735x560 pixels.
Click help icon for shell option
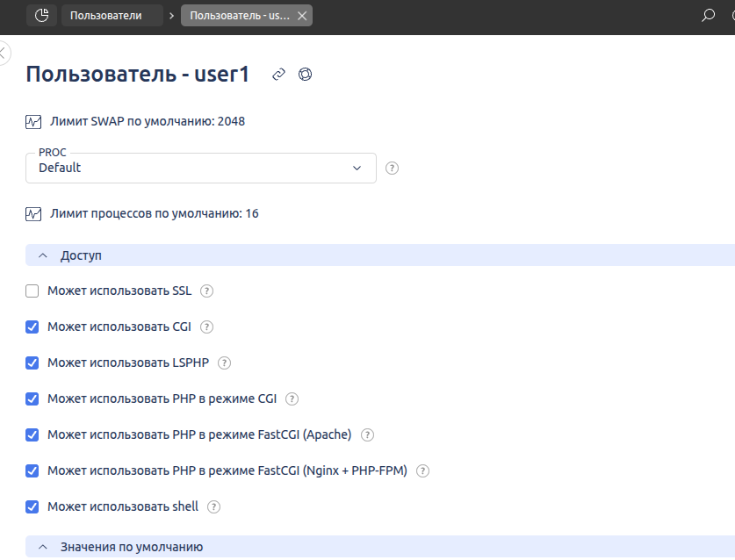click(x=213, y=506)
